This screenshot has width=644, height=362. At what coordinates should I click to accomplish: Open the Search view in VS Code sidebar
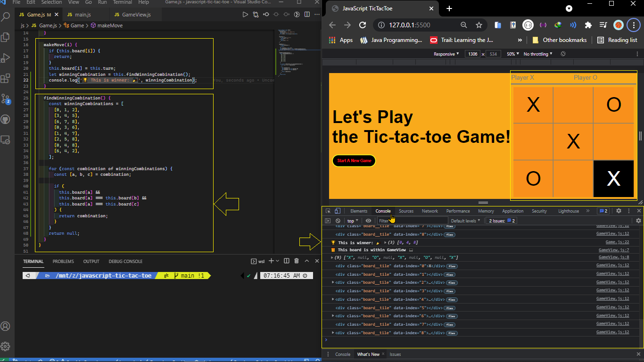[6, 16]
